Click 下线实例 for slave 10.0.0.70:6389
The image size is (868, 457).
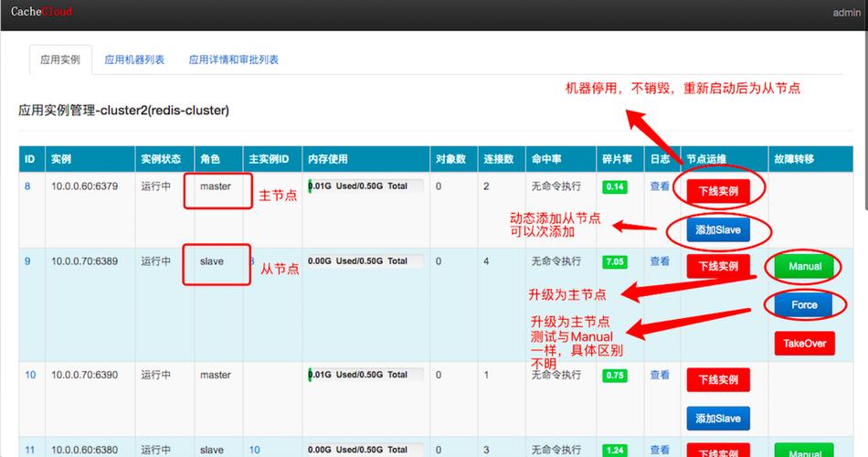(718, 266)
